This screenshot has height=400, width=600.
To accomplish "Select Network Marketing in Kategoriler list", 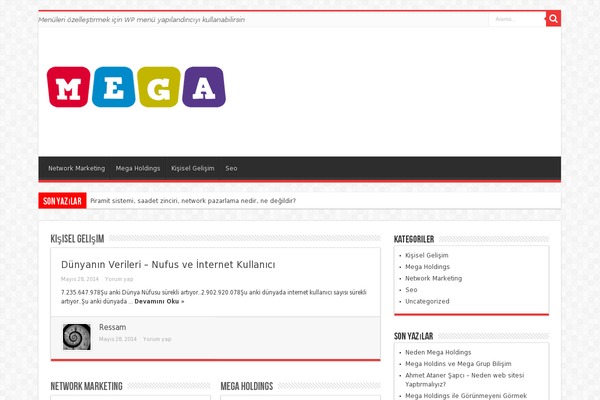I will coord(434,278).
